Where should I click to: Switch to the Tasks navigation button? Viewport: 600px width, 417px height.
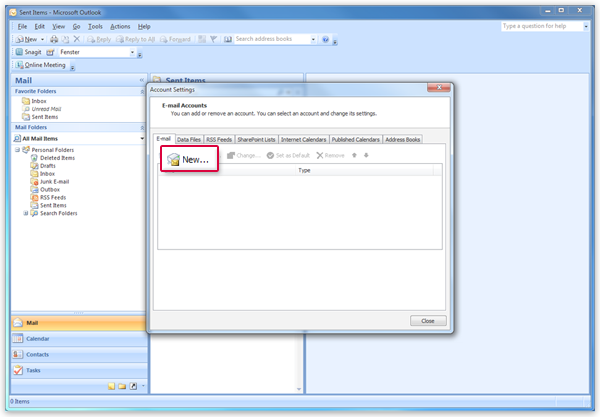79,370
